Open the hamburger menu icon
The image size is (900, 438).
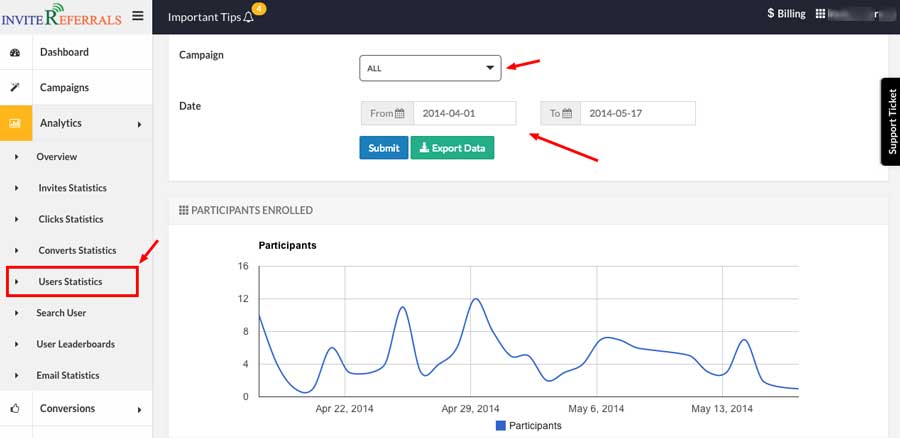[x=138, y=16]
